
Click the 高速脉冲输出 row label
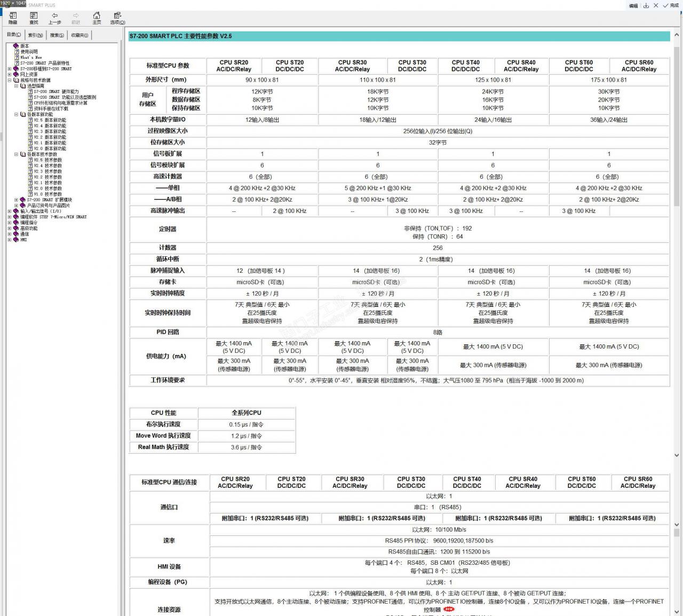168,211
